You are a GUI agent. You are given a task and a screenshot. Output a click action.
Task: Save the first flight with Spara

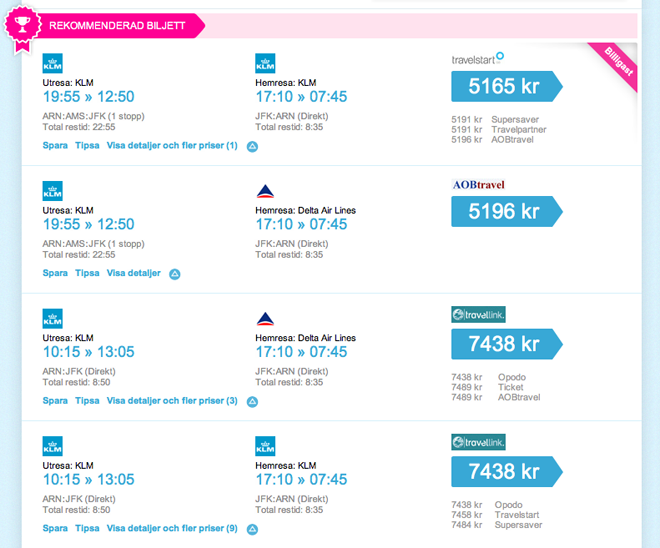(x=55, y=146)
